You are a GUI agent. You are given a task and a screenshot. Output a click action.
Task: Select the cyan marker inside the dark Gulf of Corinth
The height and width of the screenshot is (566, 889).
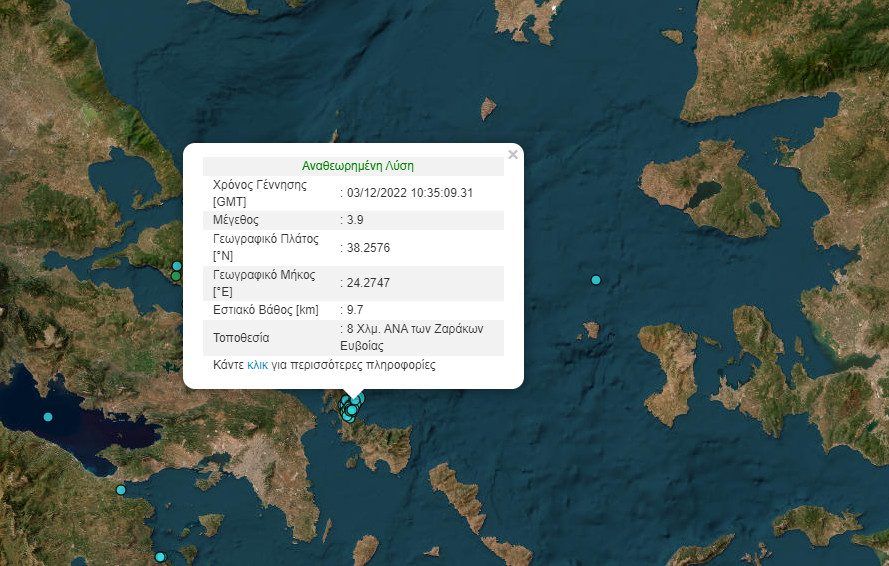tap(47, 417)
